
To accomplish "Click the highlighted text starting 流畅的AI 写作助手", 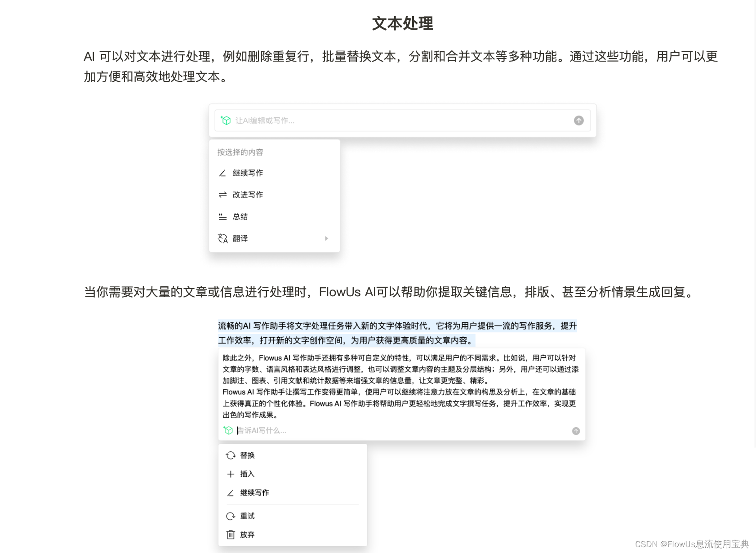I will click(397, 333).
